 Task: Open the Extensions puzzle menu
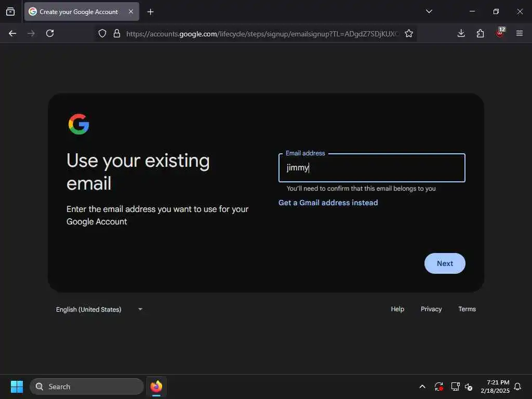pos(480,33)
